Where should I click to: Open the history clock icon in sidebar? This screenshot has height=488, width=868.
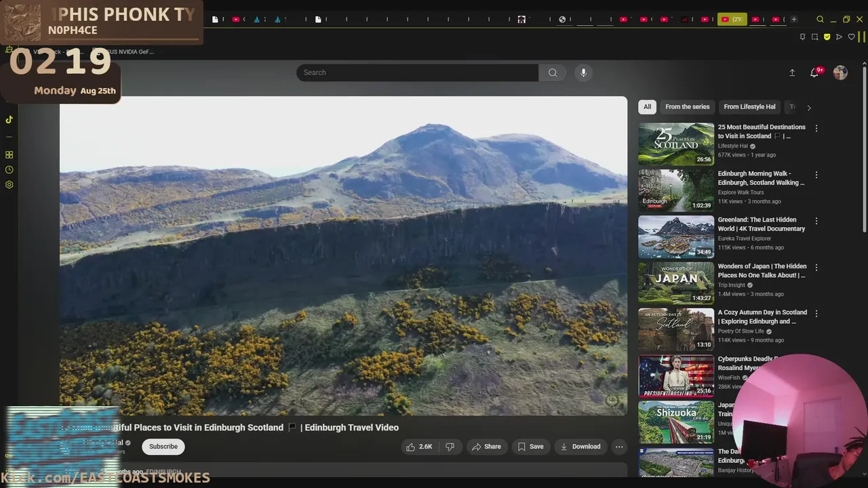(9, 169)
